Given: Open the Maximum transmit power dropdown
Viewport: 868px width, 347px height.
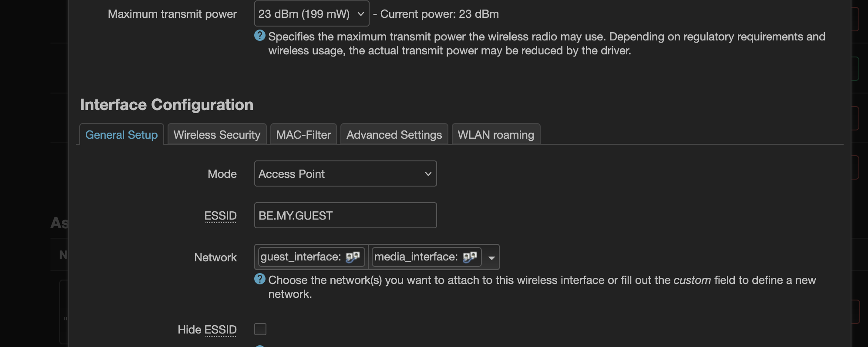Looking at the screenshot, I should point(312,13).
